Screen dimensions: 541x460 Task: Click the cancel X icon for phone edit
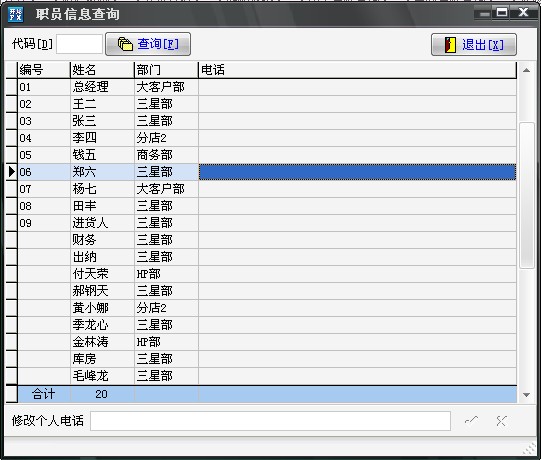pos(501,421)
